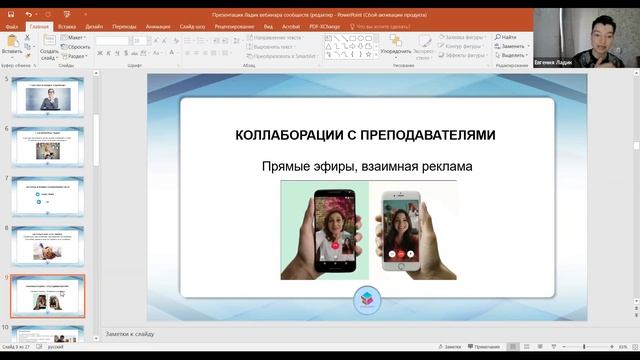Click the Cut scissors icon

27,37
